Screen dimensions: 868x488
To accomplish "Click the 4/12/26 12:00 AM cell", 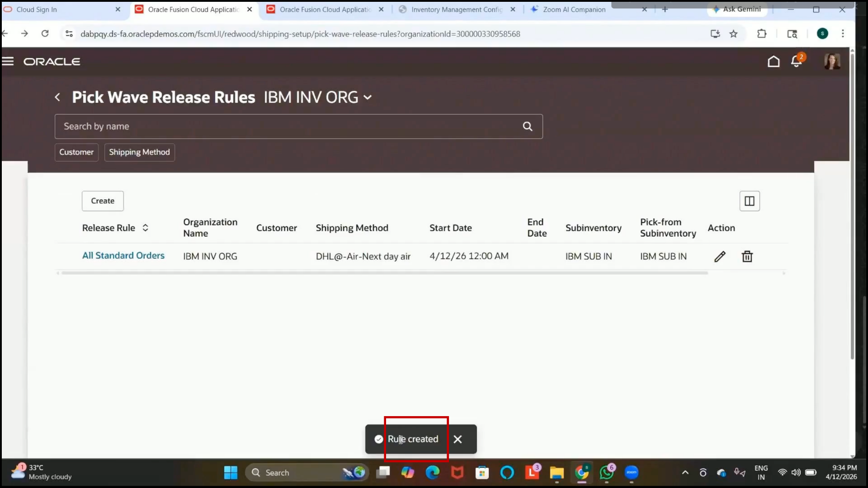I will point(469,256).
